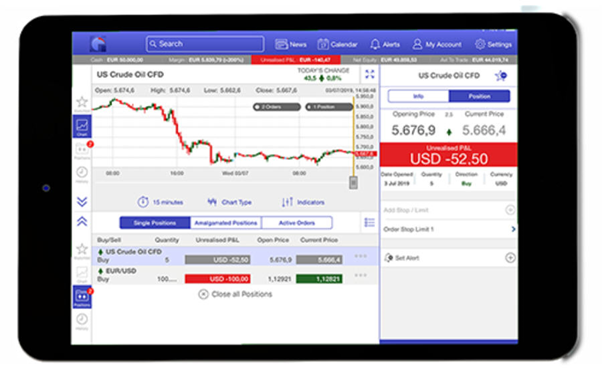Open the Indicators menu
602x373 pixels.
pos(303,202)
